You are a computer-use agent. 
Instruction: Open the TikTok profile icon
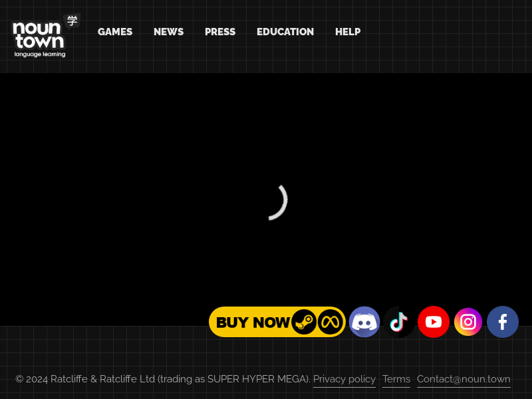(x=399, y=322)
